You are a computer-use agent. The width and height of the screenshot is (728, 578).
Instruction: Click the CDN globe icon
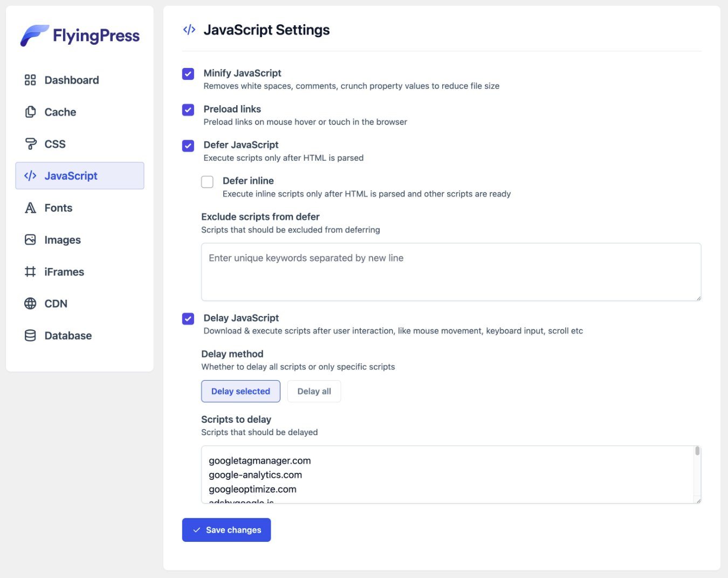tap(30, 303)
